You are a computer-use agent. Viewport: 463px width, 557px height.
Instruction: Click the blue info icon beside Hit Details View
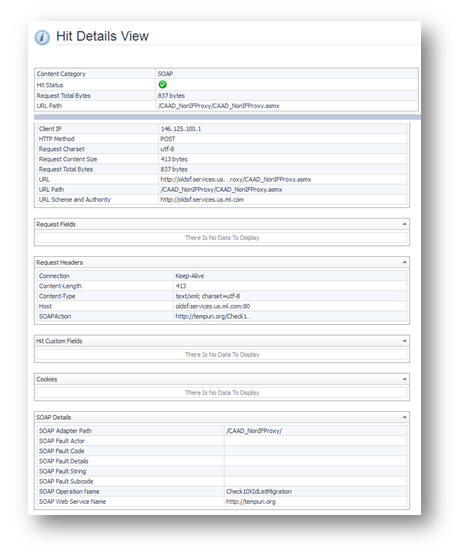click(x=42, y=37)
